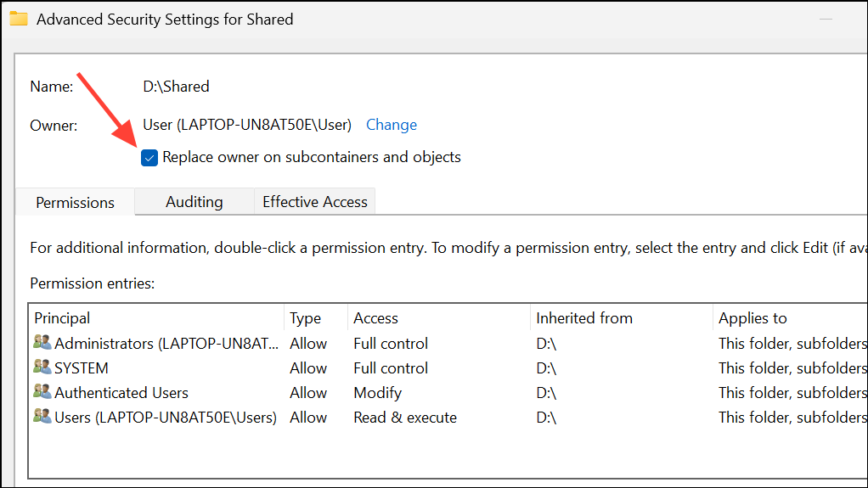Viewport: 868px width, 488px height.
Task: Click the Administrators group principal icon
Action: 42,343
